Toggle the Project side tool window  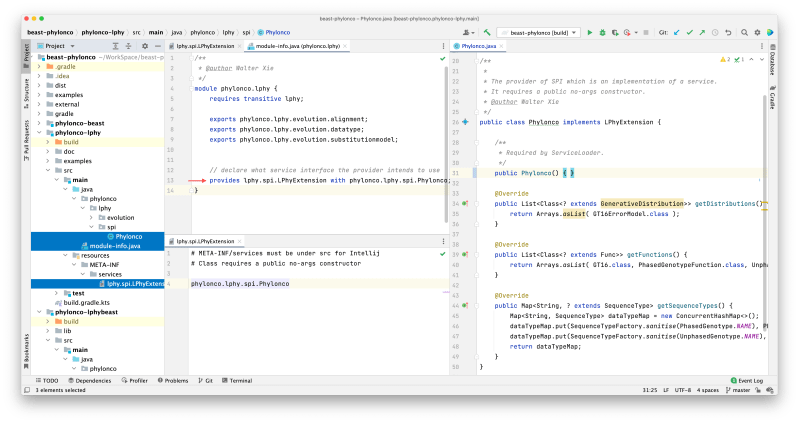26,55
